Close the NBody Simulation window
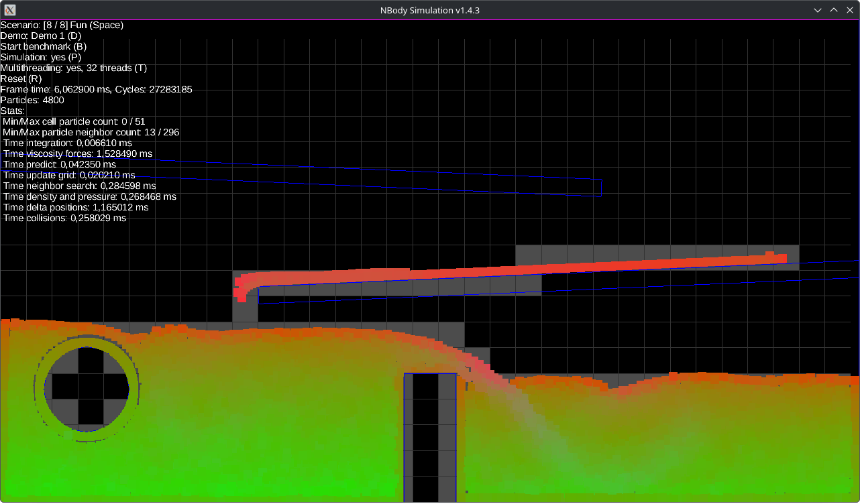860x504 pixels. pyautogui.click(x=849, y=10)
